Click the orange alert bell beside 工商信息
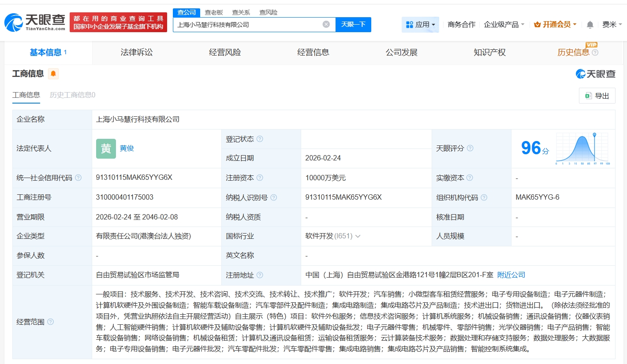Screen dimensions: 627x364 (x=53, y=74)
